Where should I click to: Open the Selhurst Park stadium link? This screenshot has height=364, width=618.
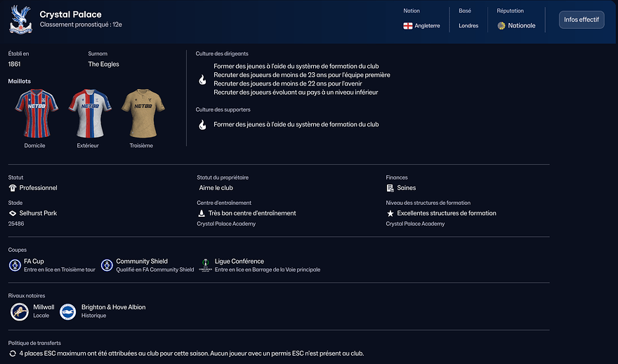[x=38, y=213]
